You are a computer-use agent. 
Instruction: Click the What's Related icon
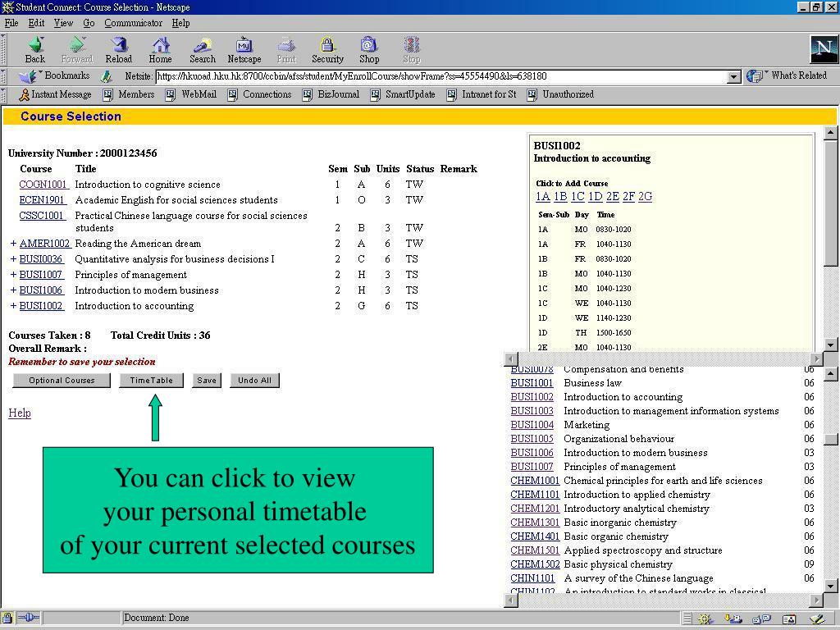[x=755, y=76]
